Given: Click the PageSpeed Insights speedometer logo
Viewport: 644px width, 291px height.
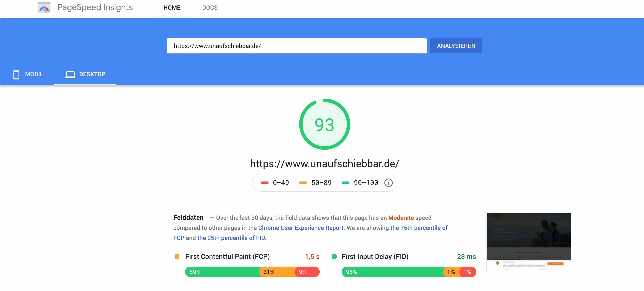Looking at the screenshot, I should coord(44,8).
